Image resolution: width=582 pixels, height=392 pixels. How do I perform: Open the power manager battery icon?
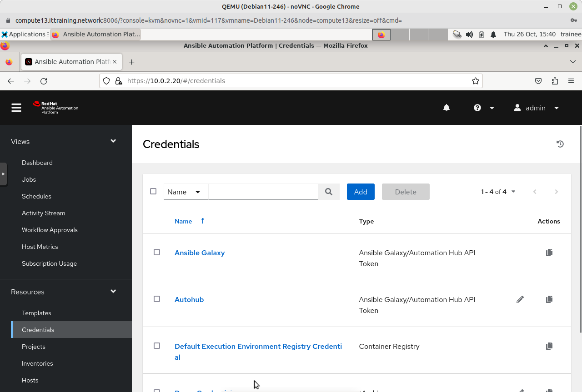pyautogui.click(x=482, y=35)
